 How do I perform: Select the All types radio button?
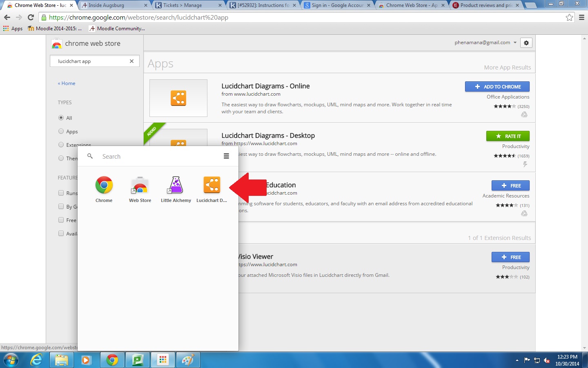(61, 118)
